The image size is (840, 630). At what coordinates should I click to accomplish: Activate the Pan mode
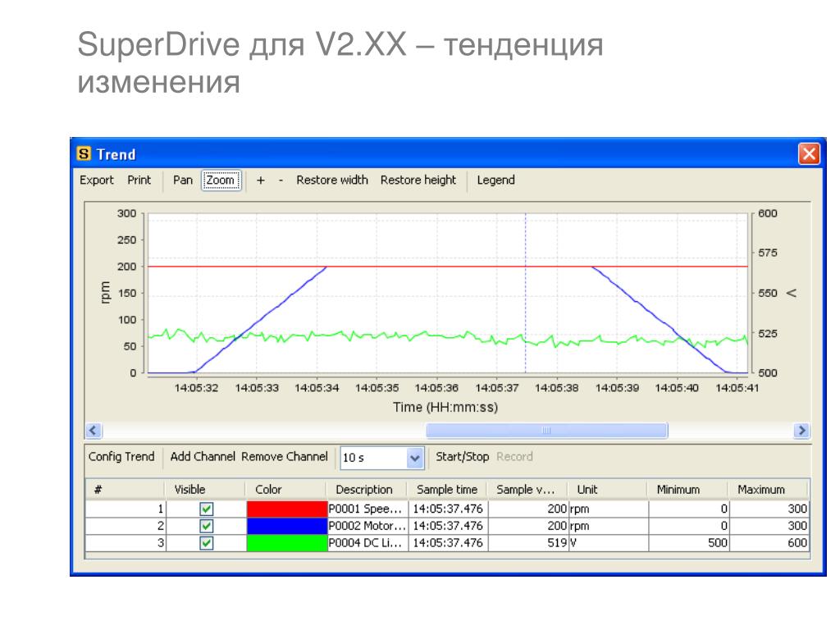point(183,180)
